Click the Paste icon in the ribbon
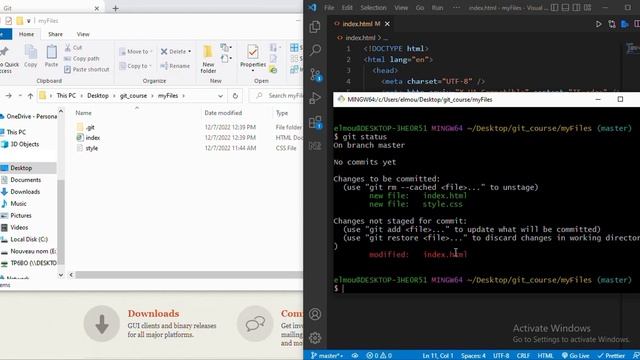The width and height of the screenshot is (640, 360). pos(51,56)
